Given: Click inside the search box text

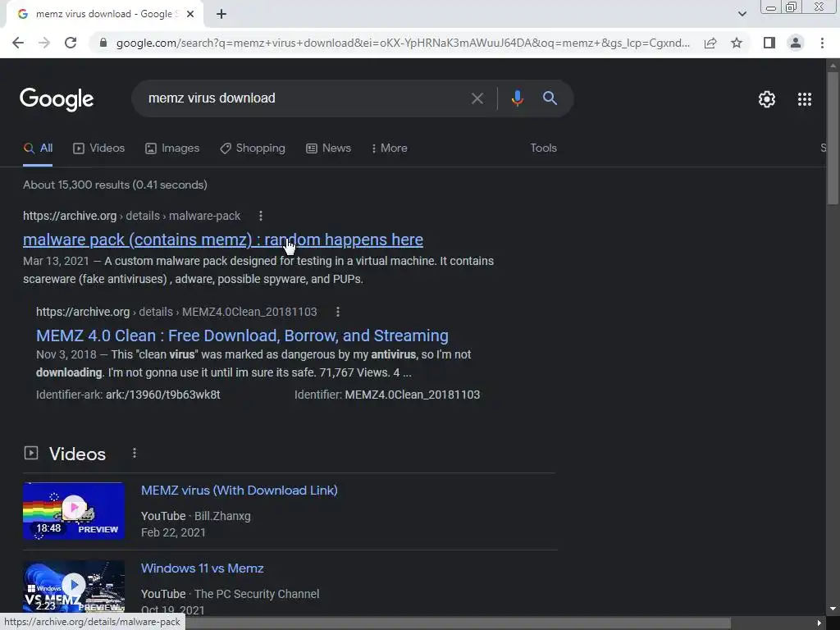Looking at the screenshot, I should pyautogui.click(x=212, y=98).
